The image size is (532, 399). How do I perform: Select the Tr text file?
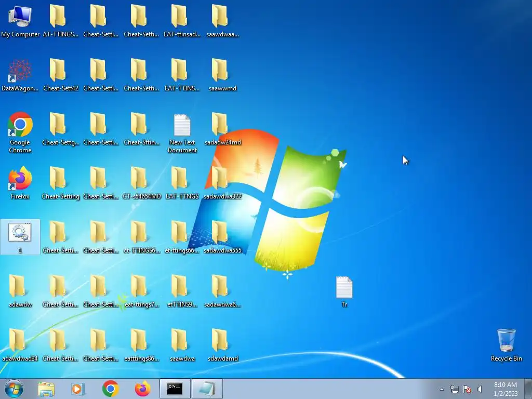coord(344,292)
